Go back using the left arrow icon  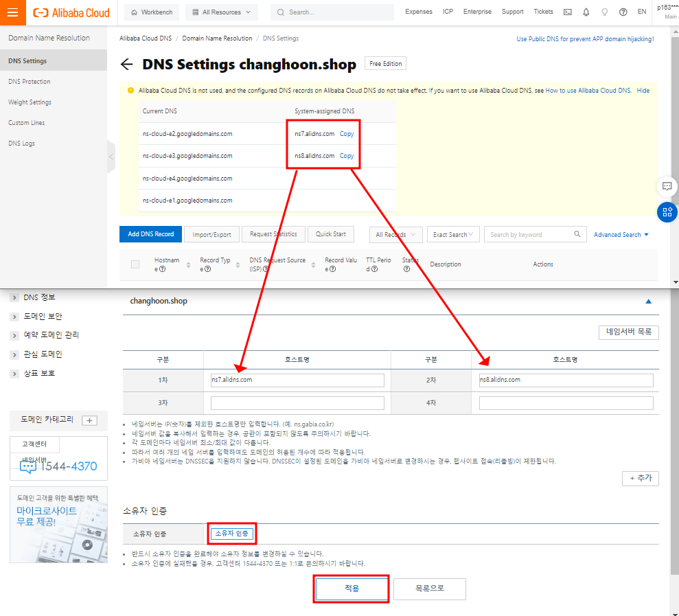coord(126,64)
